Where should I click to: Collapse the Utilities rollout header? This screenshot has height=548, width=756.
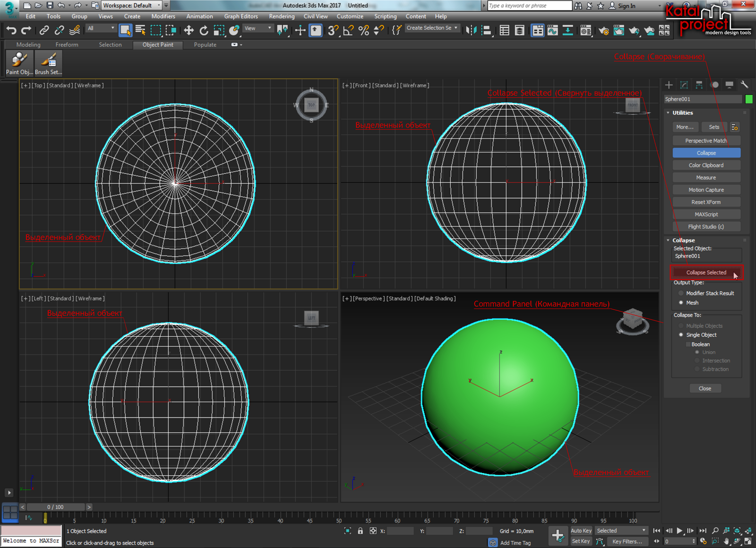tap(706, 113)
